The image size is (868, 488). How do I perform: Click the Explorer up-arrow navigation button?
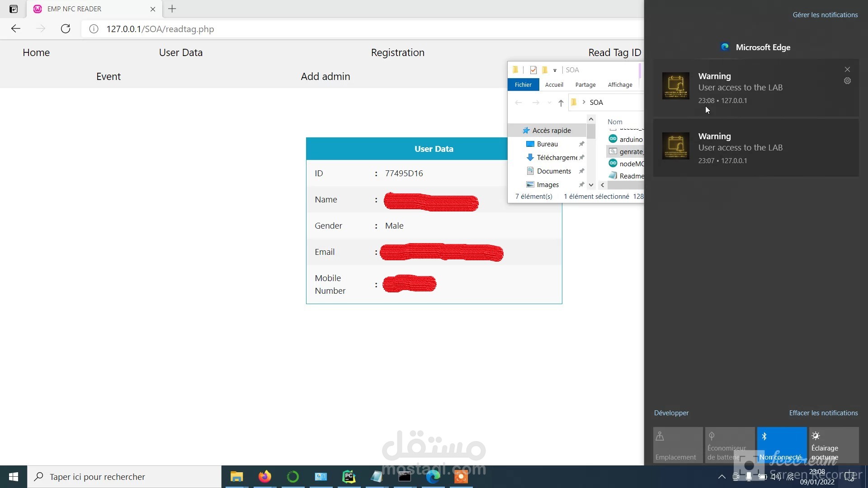tap(561, 103)
